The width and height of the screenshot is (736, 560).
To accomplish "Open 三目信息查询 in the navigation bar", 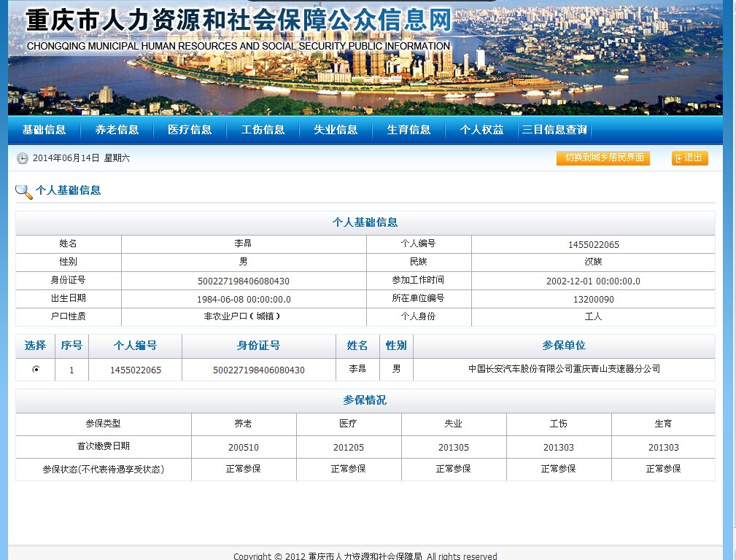I will (x=554, y=130).
